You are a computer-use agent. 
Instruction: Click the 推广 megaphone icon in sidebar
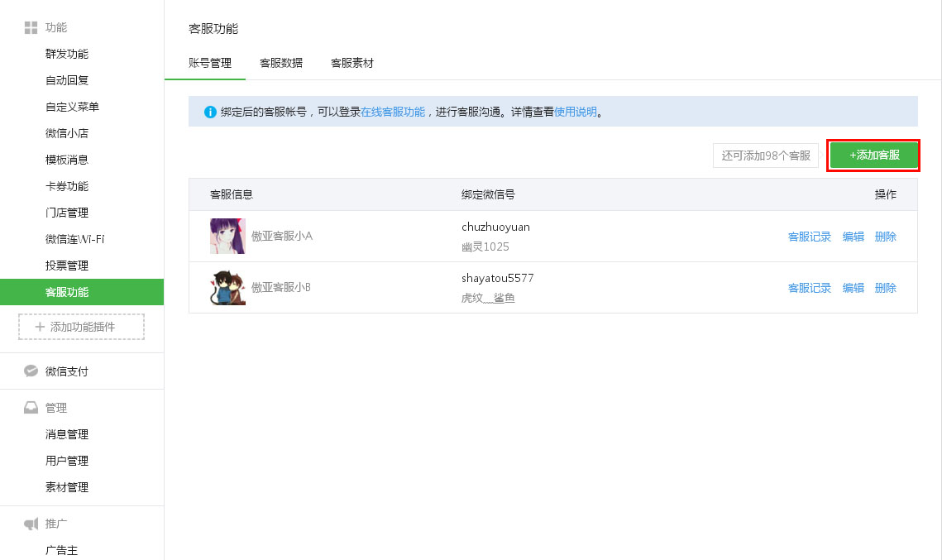pos(31,524)
